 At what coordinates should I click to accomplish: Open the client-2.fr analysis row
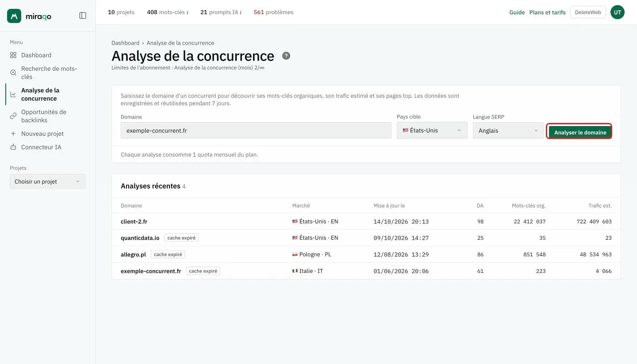click(x=366, y=221)
